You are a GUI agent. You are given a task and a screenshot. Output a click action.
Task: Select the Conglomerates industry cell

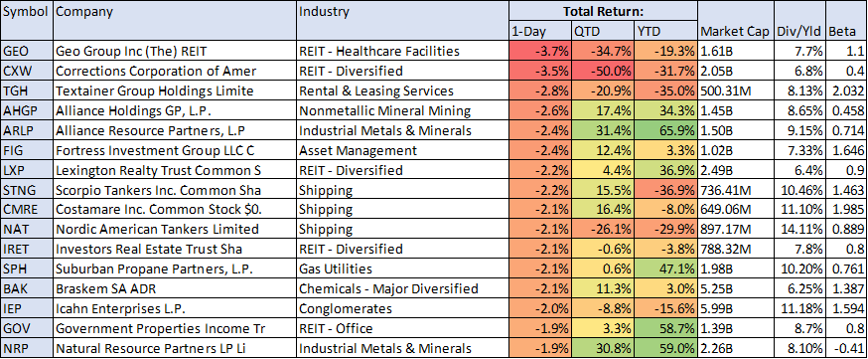click(402, 308)
